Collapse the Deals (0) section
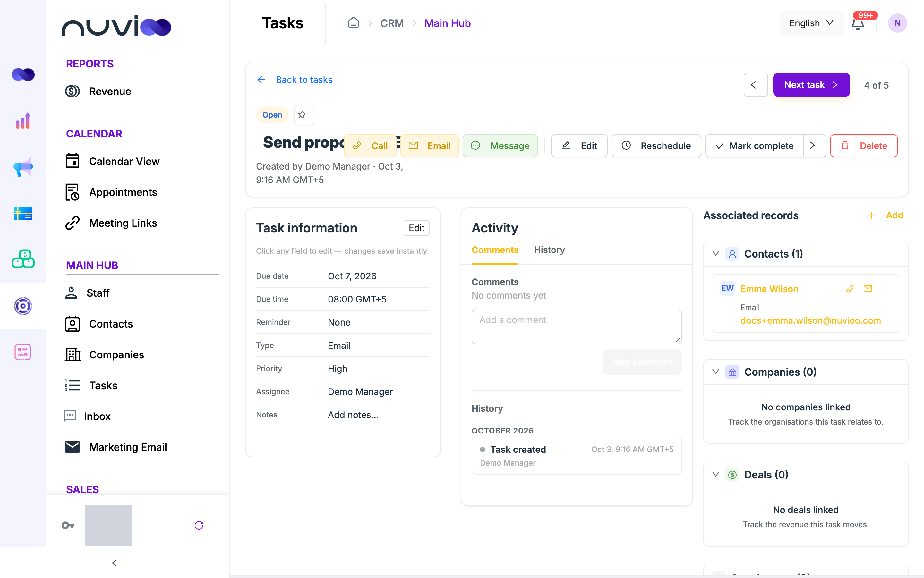924x578 pixels. 715,474
